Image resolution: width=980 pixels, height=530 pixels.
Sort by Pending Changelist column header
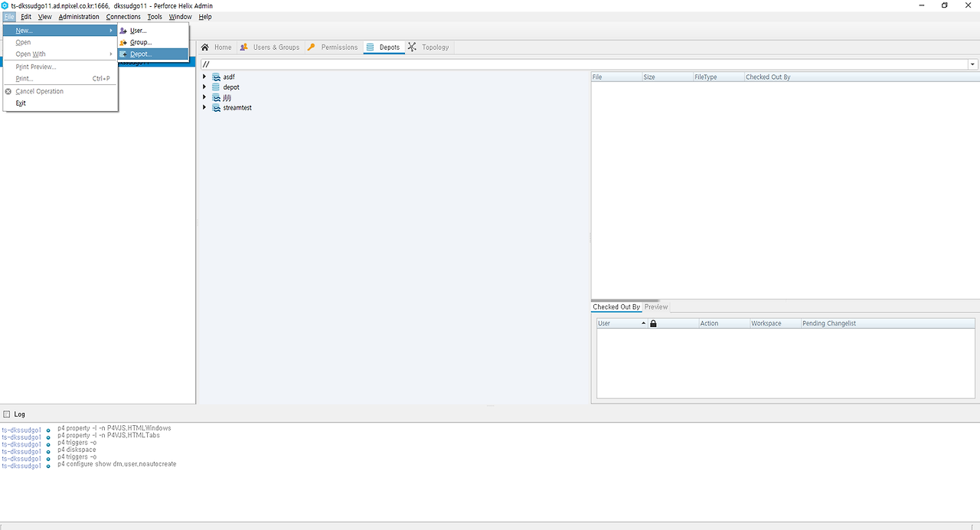pyautogui.click(x=887, y=324)
